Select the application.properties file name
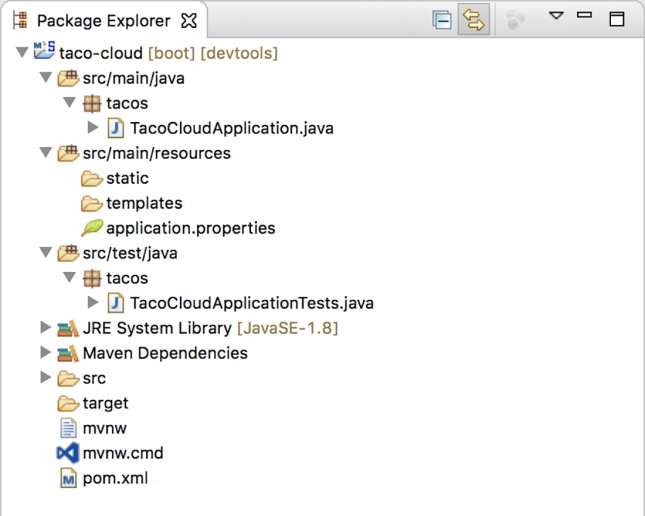The image size is (645, 516). (191, 228)
